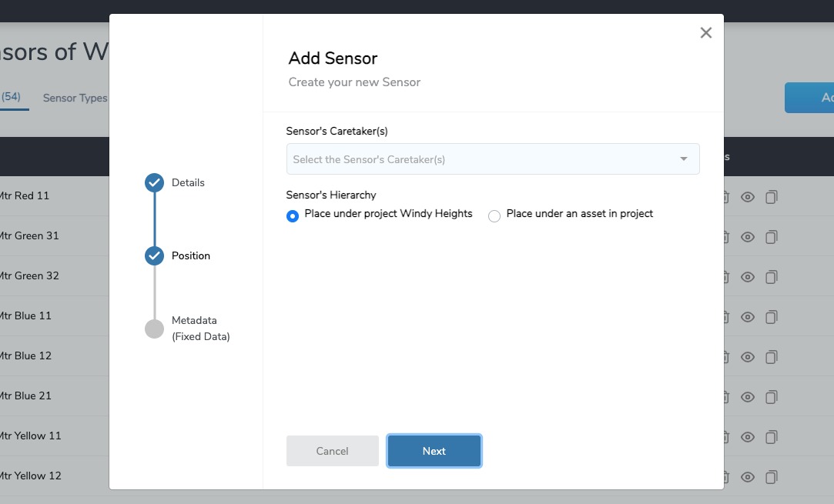834x504 pixels.
Task: Delete the Mtr Blue 21 sensor
Action: (725, 396)
